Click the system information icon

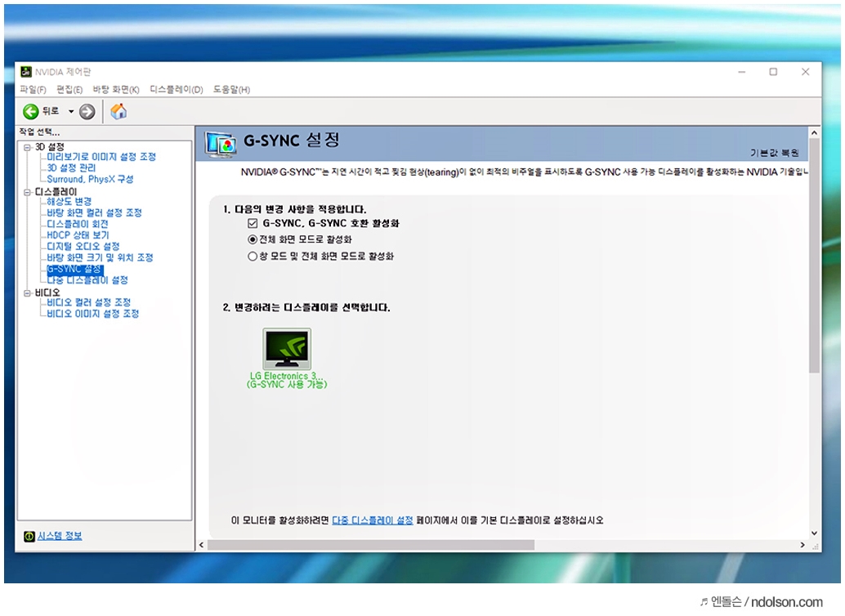pyautogui.click(x=29, y=536)
